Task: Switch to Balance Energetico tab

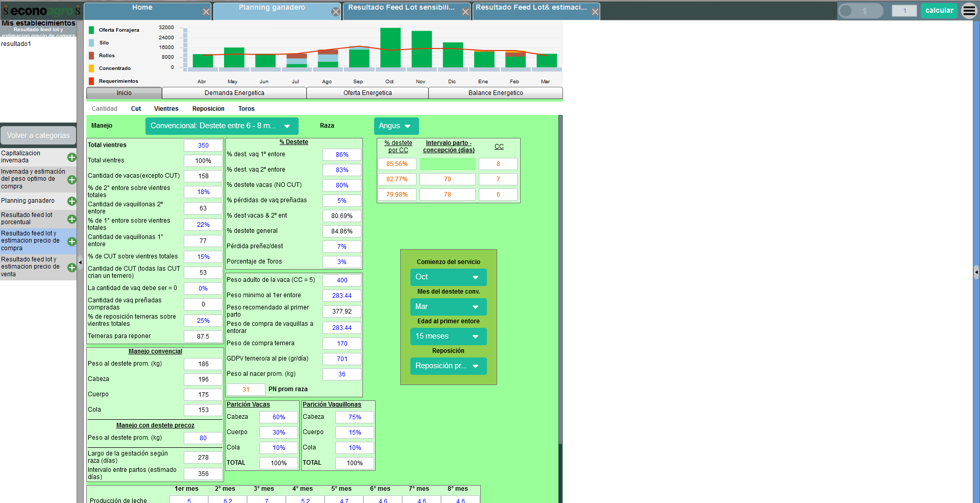Action: 495,93
